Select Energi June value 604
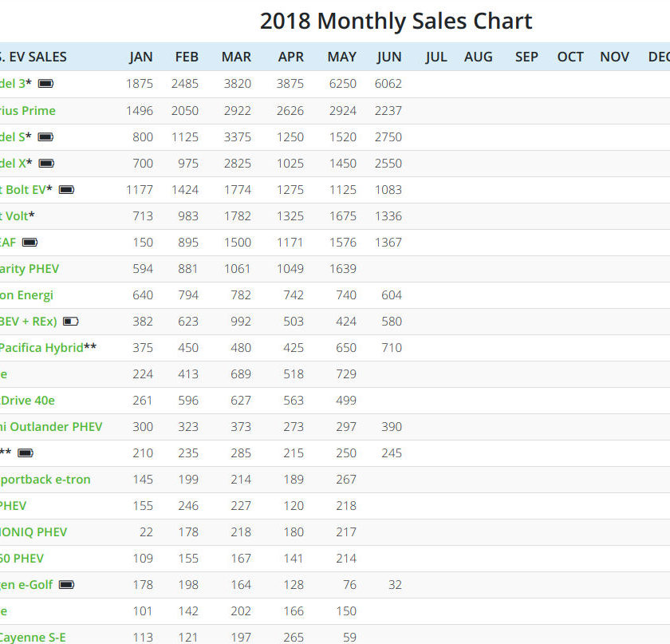The image size is (670, 644). (x=392, y=295)
